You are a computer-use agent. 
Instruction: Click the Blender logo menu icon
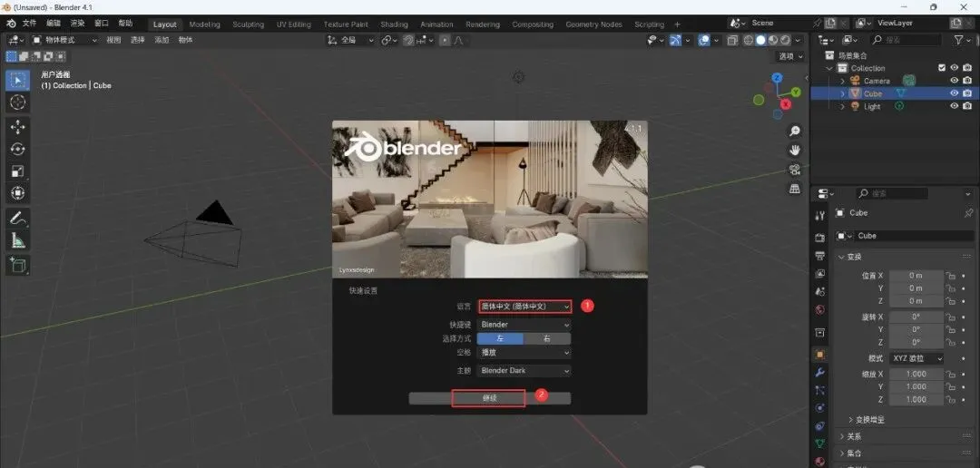[x=11, y=24]
